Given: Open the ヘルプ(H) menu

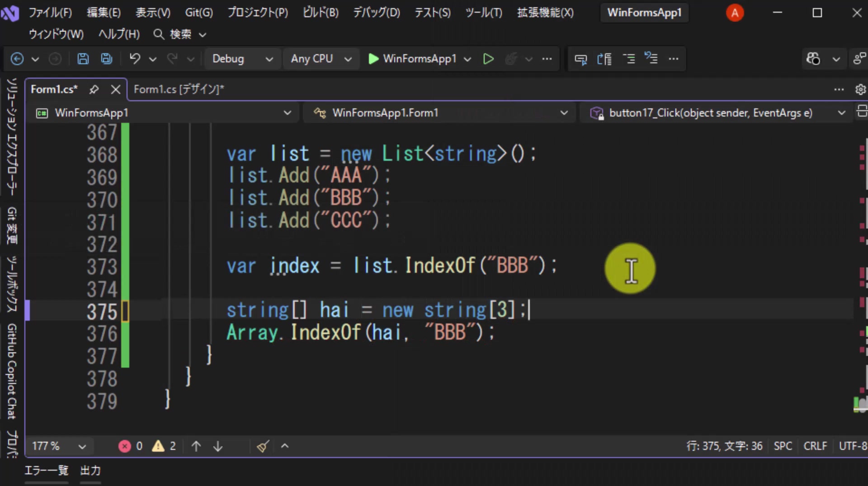Looking at the screenshot, I should pos(119,34).
